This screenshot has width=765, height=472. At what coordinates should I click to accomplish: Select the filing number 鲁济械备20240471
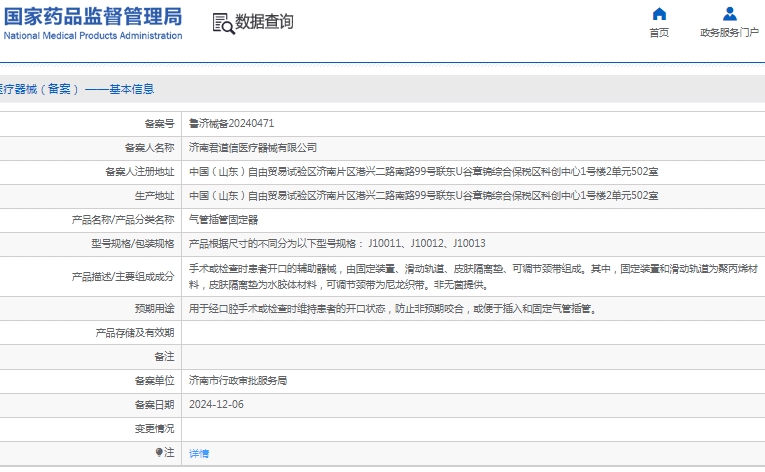232,123
